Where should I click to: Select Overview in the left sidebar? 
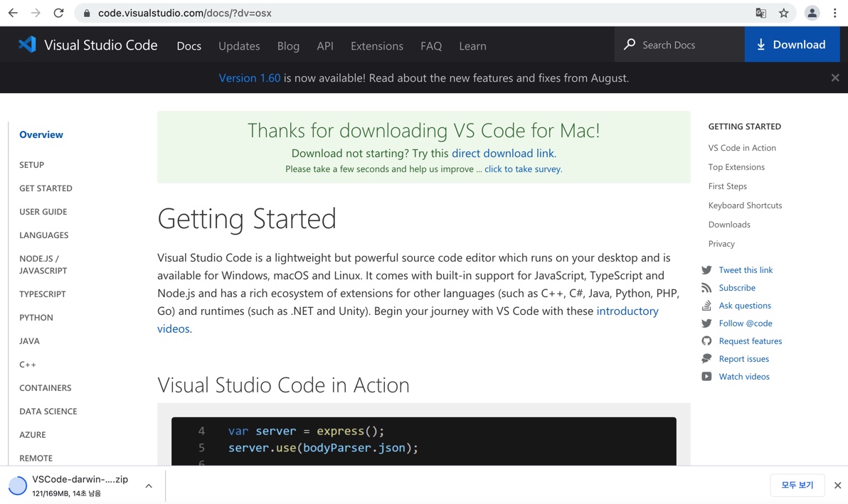41,134
